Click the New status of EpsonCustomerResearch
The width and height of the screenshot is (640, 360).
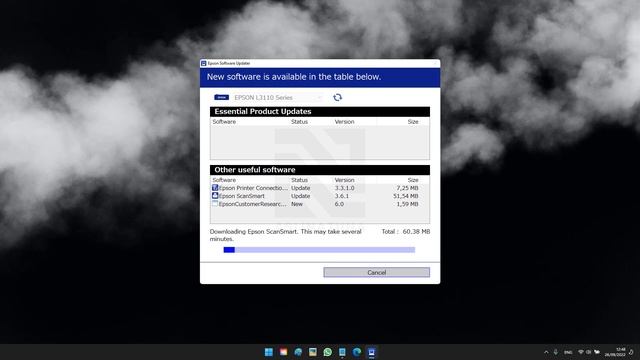[297, 204]
